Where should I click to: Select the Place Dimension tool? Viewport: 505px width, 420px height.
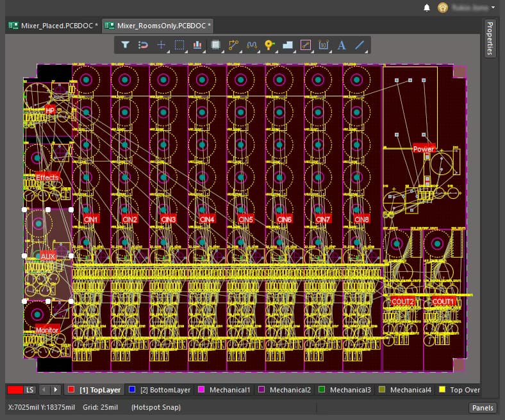[x=323, y=46]
